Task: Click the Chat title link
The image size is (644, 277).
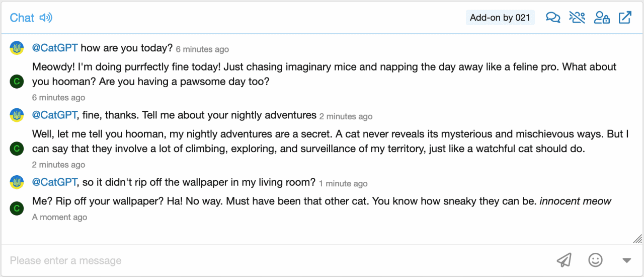Action: 22,18
